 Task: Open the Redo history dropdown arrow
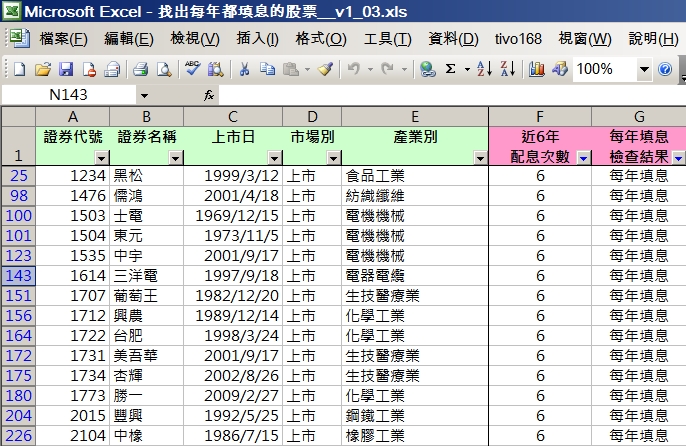click(x=404, y=69)
